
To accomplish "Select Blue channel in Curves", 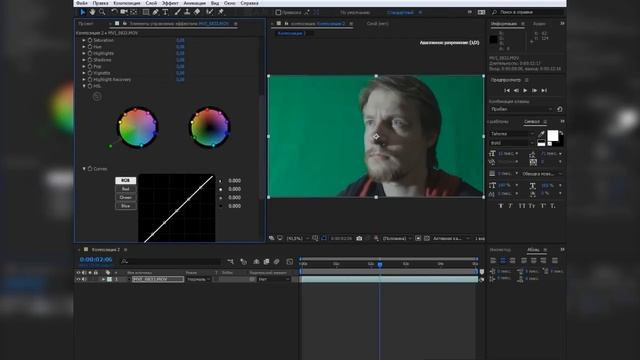I will 125,206.
